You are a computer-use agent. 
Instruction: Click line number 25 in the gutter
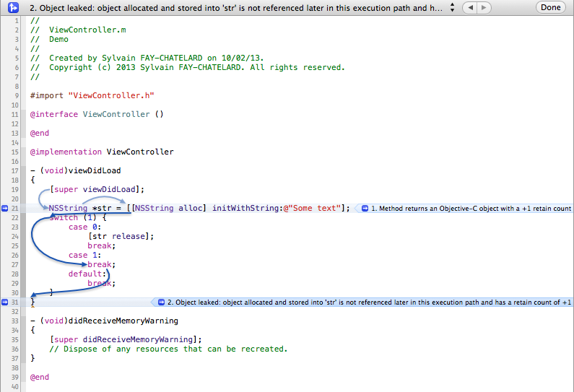click(x=15, y=246)
